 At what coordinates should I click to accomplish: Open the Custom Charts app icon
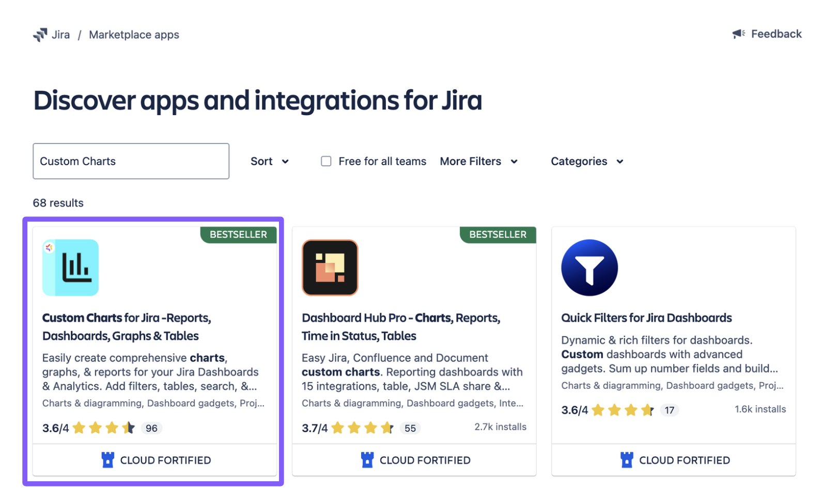click(x=70, y=267)
